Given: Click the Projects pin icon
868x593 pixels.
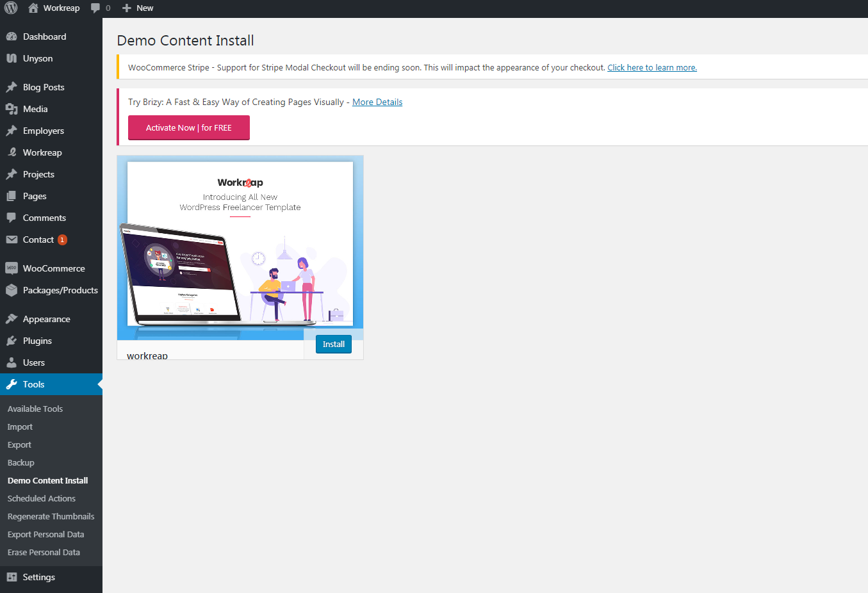Looking at the screenshot, I should click(x=12, y=174).
